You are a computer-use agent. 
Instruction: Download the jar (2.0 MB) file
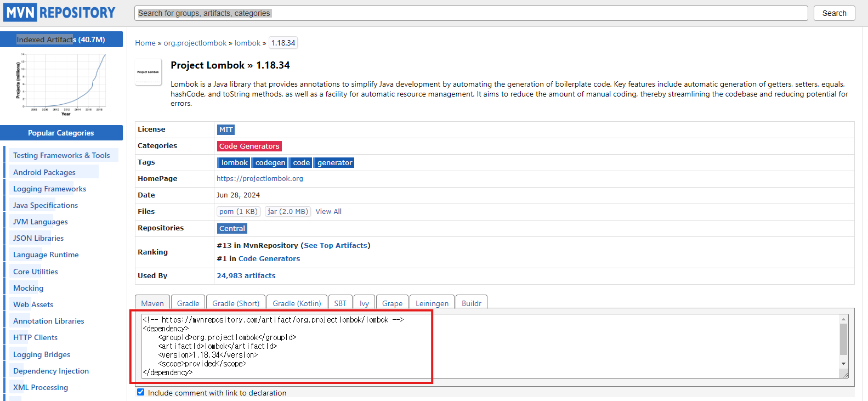tap(288, 212)
